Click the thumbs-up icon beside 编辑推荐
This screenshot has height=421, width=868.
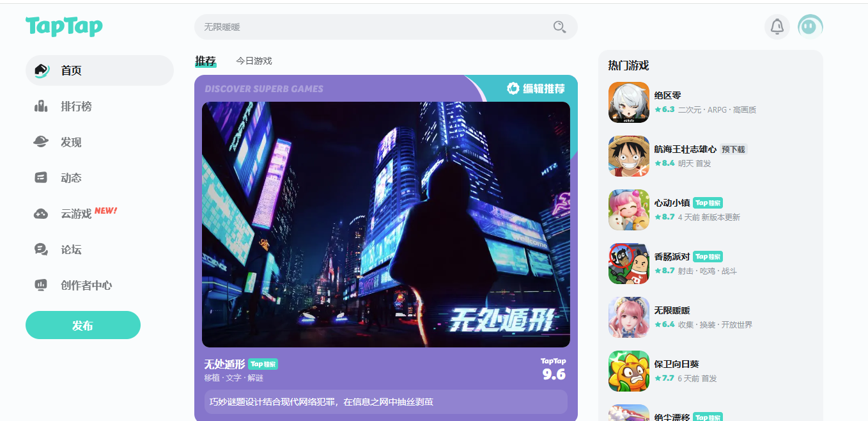pyautogui.click(x=513, y=88)
